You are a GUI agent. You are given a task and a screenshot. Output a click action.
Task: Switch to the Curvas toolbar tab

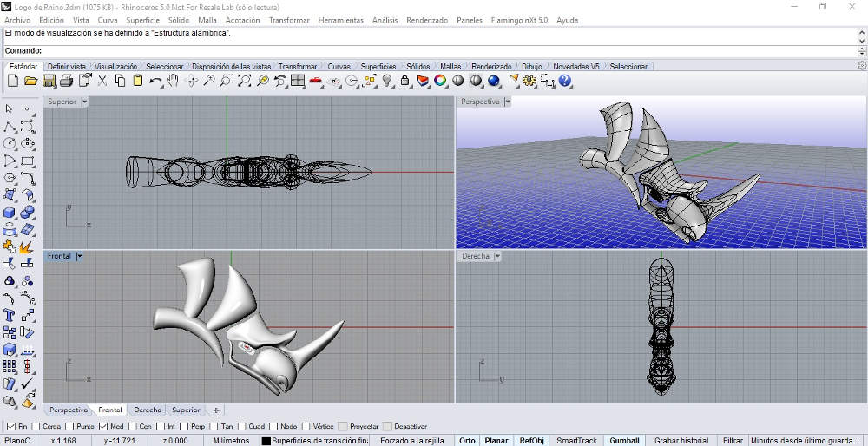point(339,67)
